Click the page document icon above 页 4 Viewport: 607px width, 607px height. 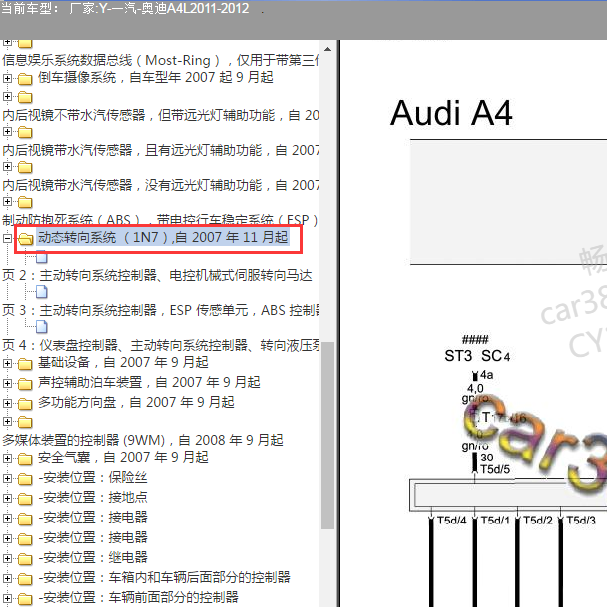click(42, 327)
